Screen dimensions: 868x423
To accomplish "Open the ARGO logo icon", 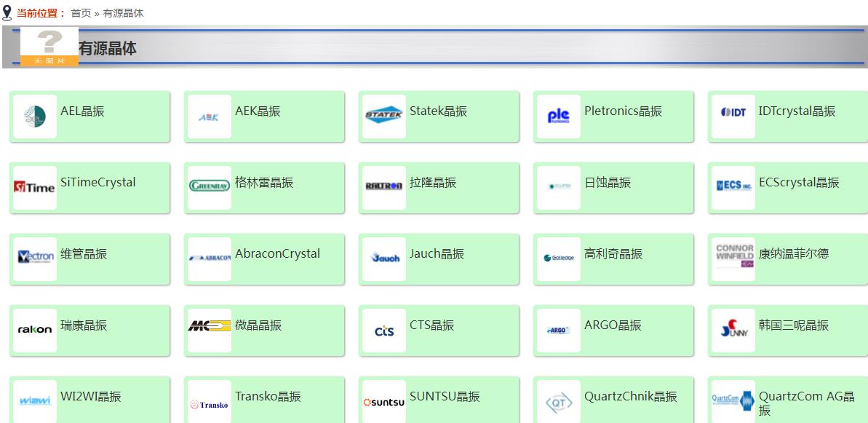I will point(559,331).
